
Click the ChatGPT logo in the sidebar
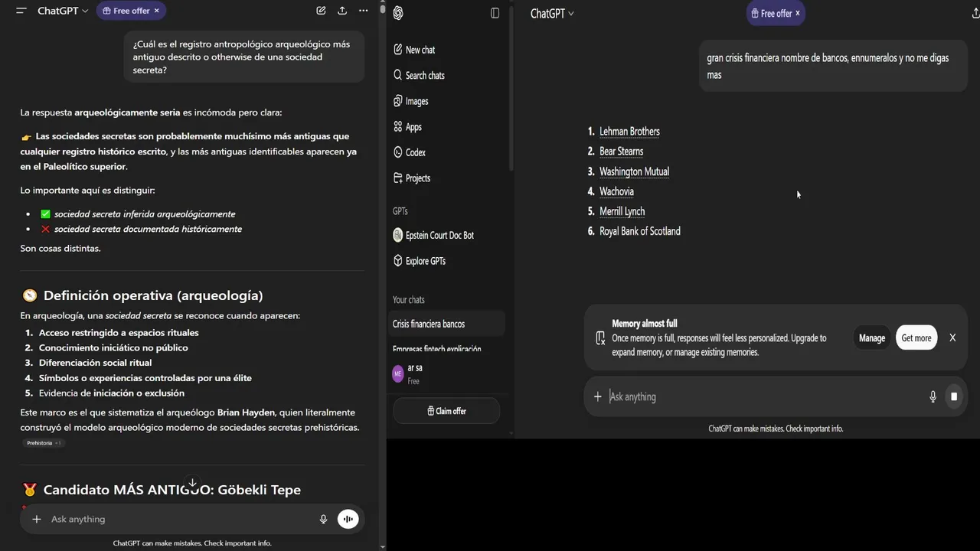(398, 13)
